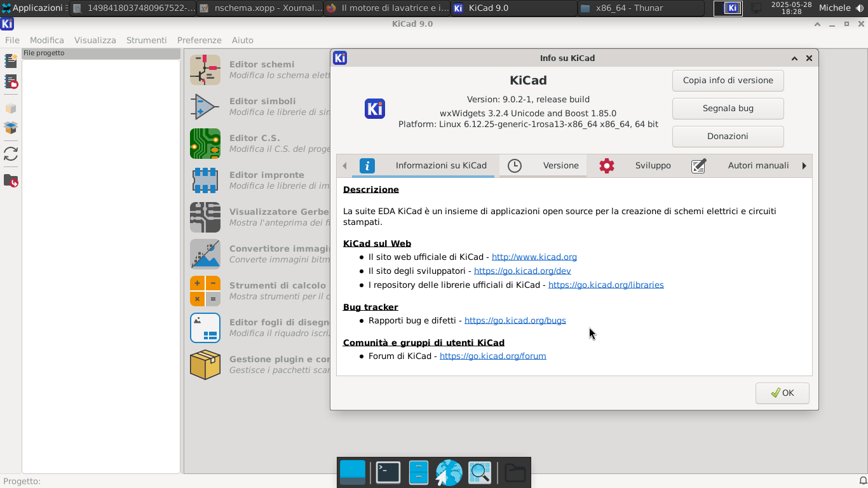Click the 'Progetto:' label in the status bar
This screenshot has width=868, height=488.
point(22,482)
